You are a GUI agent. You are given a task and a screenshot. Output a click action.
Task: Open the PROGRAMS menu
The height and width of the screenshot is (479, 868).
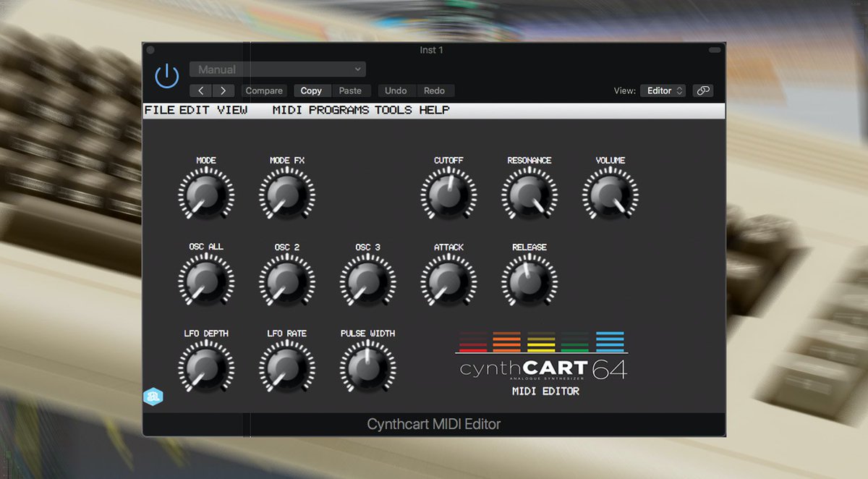(339, 110)
